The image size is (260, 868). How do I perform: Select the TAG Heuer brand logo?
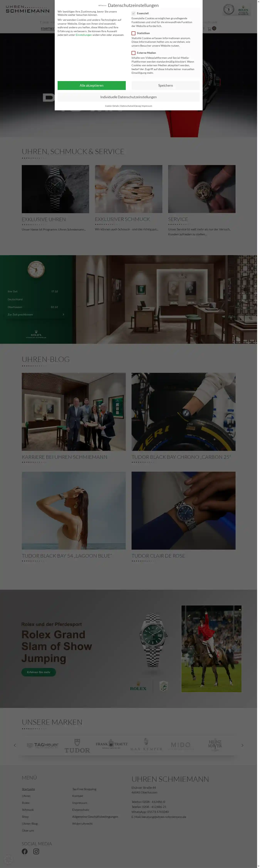point(42,745)
